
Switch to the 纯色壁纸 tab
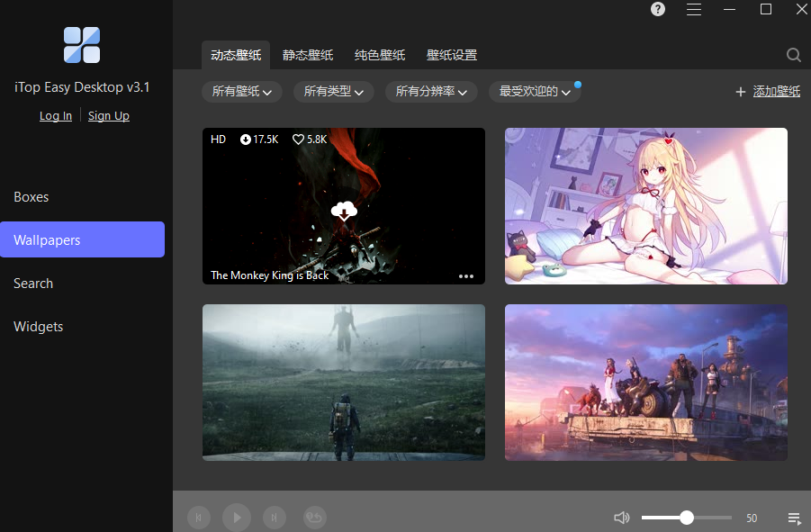coord(380,55)
